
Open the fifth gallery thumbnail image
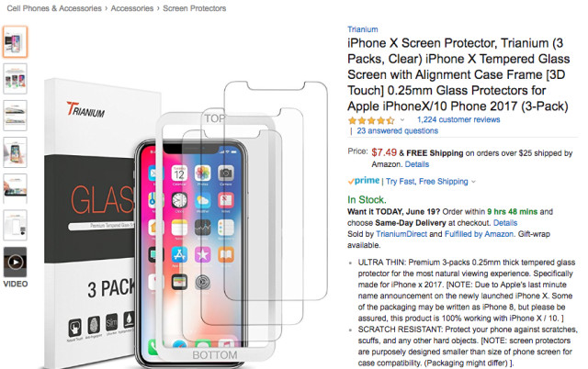16,188
